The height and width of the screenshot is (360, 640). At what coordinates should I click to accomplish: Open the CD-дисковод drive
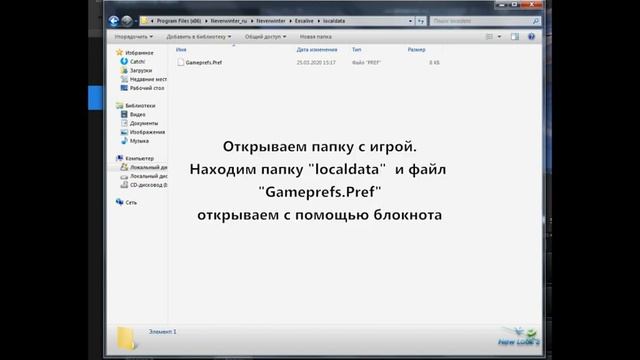[x=149, y=185]
